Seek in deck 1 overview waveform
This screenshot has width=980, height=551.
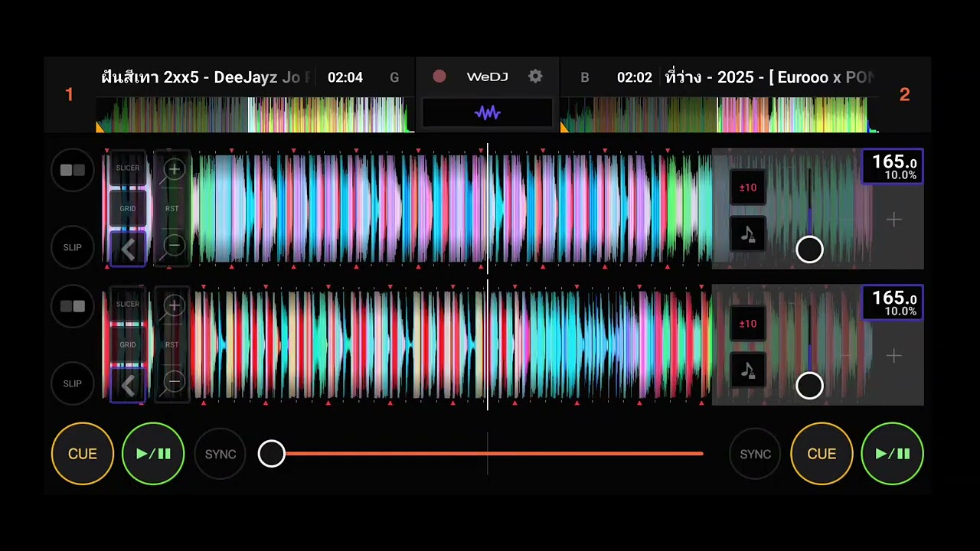click(x=255, y=115)
